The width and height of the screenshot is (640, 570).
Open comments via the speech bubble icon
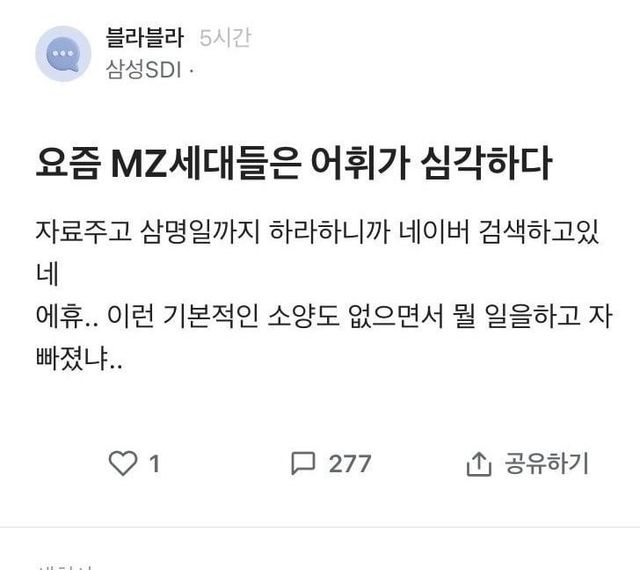(x=303, y=463)
